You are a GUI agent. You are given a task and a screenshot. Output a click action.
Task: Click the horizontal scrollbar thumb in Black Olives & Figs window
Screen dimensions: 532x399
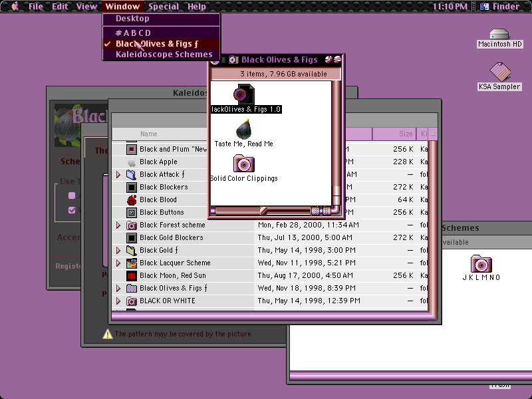pos(263,211)
